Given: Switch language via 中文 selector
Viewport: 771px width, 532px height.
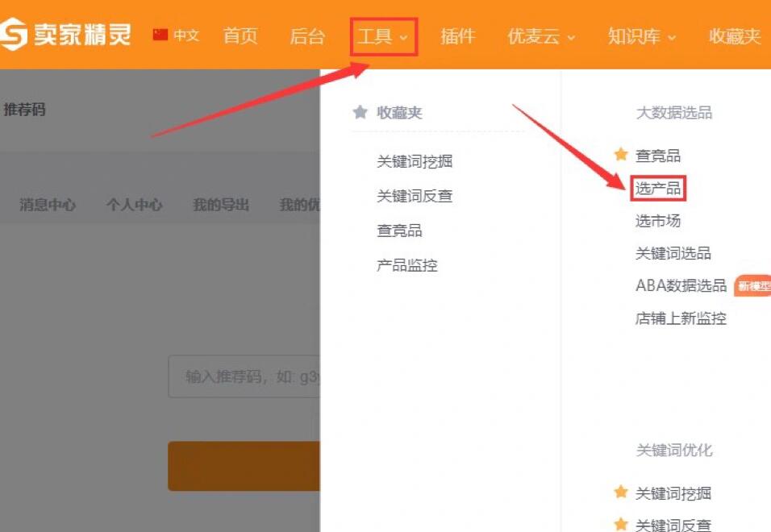Looking at the screenshot, I should coord(186,35).
